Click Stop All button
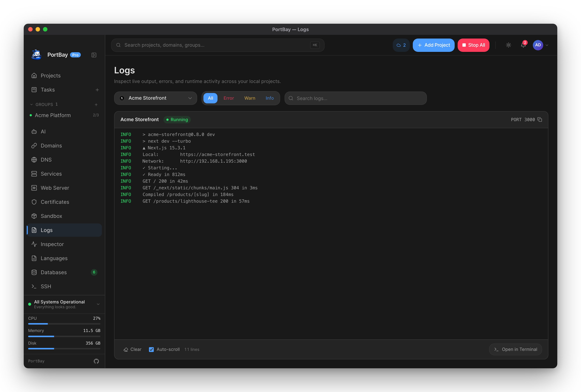This screenshot has height=392, width=581. pos(474,45)
